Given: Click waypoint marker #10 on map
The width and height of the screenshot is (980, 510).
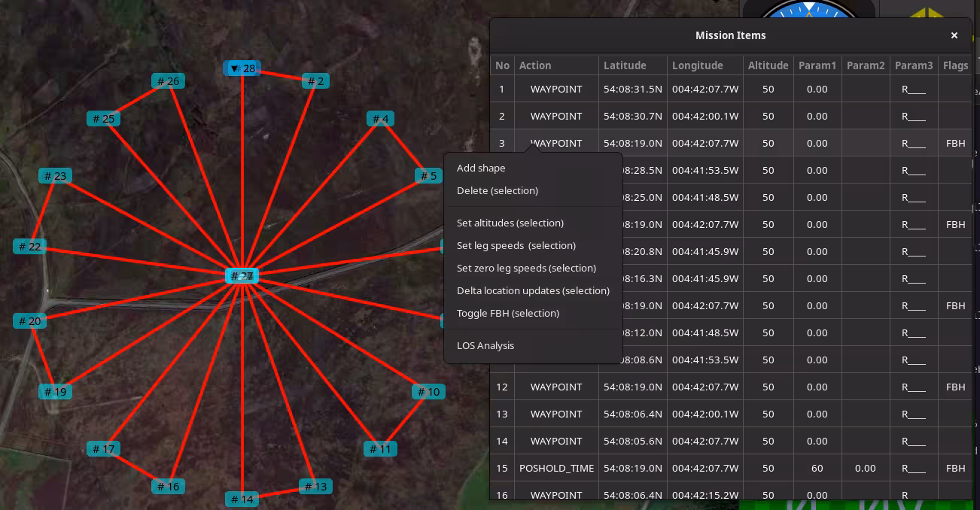Looking at the screenshot, I should [x=428, y=392].
